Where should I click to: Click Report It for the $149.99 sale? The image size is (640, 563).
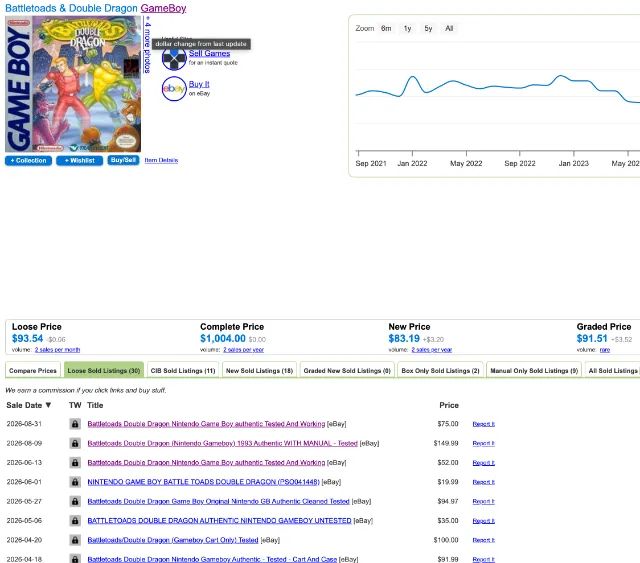pos(483,443)
